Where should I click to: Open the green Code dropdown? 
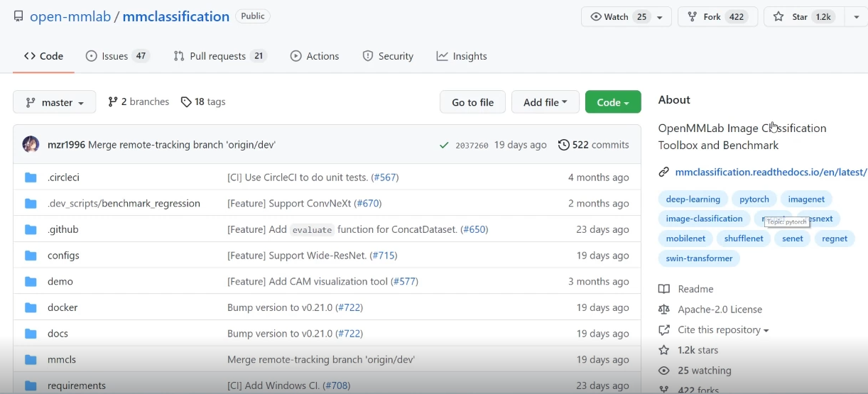(x=612, y=102)
